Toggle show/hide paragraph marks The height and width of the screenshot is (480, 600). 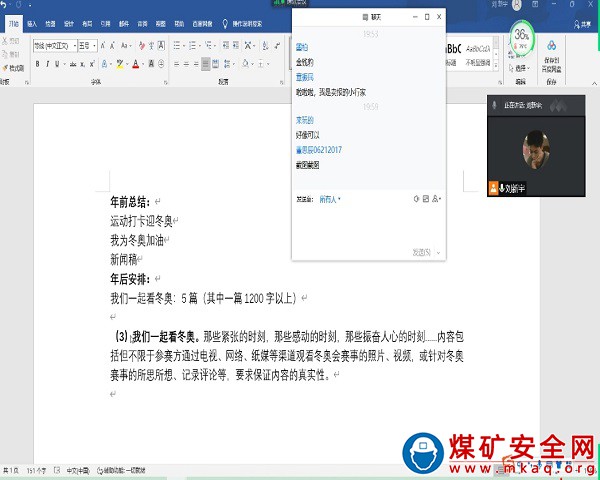click(277, 46)
